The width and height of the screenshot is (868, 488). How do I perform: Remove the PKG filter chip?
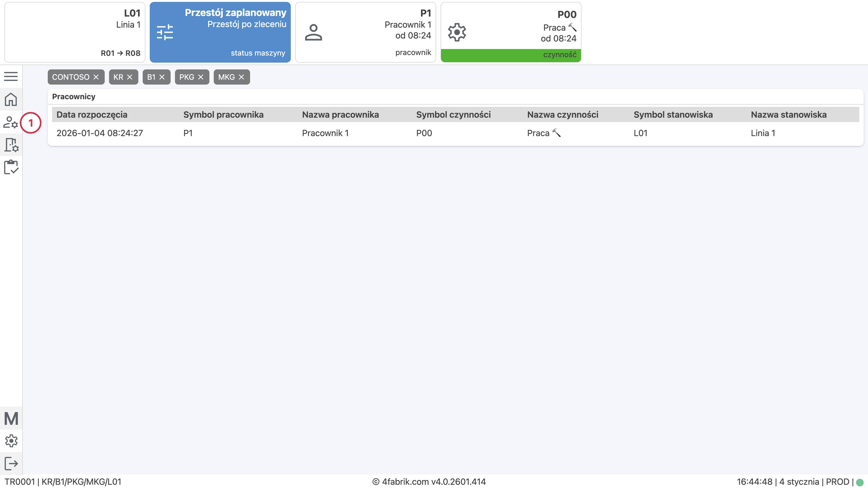[201, 77]
